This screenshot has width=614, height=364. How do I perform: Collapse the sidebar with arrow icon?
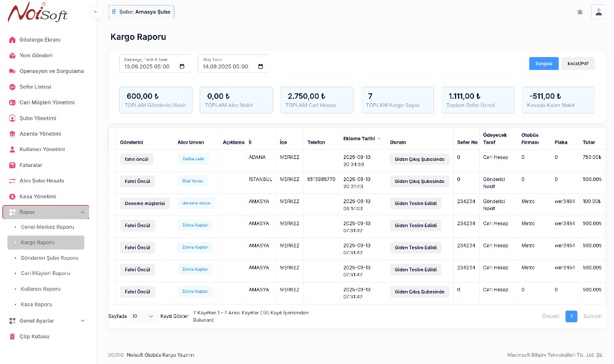pyautogui.click(x=96, y=12)
